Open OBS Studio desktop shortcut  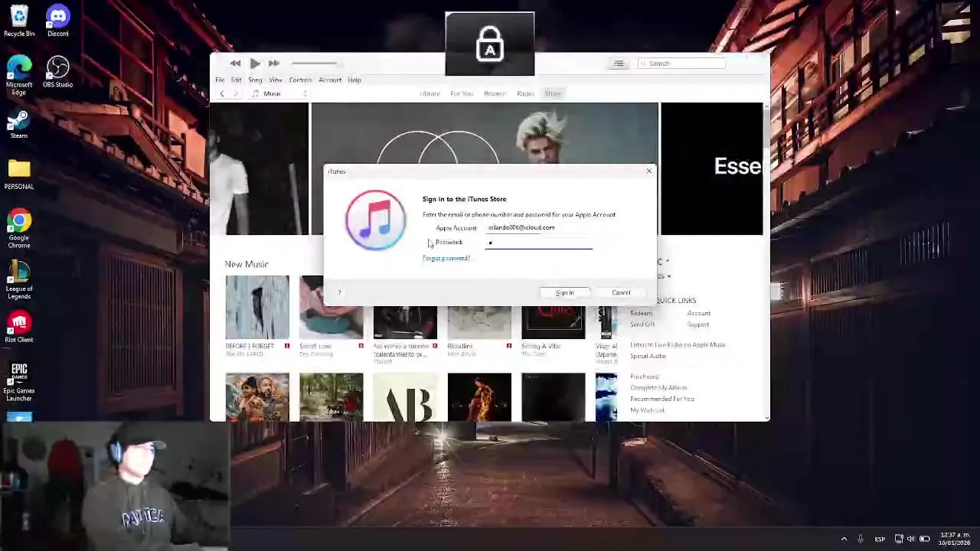(57, 73)
